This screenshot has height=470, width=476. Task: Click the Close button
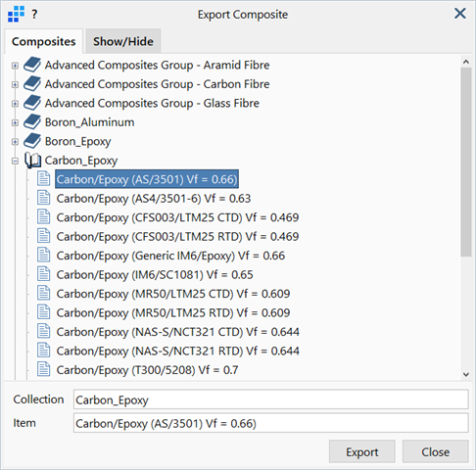point(435,451)
